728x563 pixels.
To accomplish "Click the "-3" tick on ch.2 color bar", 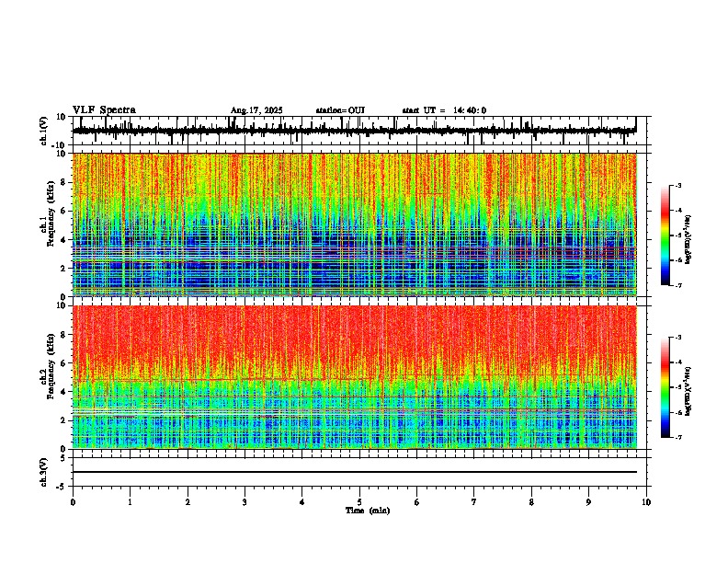I will pyautogui.click(x=677, y=338).
